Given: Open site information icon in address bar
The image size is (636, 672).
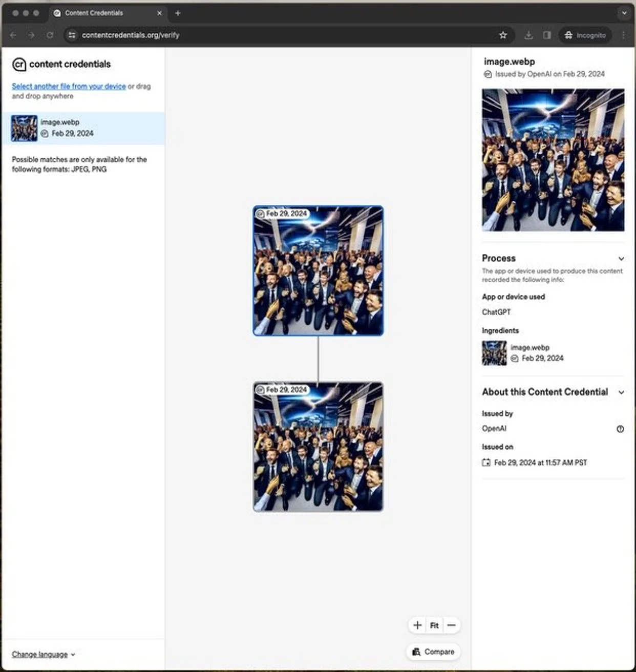Looking at the screenshot, I should [72, 35].
